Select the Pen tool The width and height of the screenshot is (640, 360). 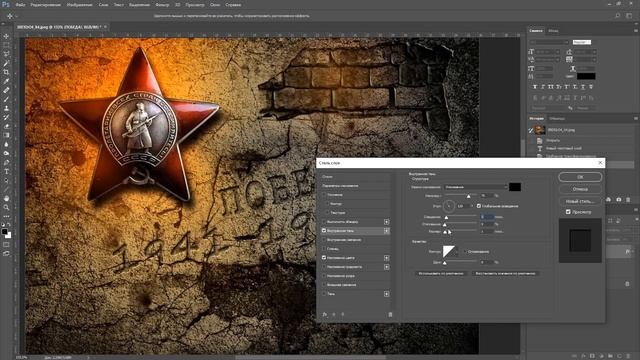(6, 162)
